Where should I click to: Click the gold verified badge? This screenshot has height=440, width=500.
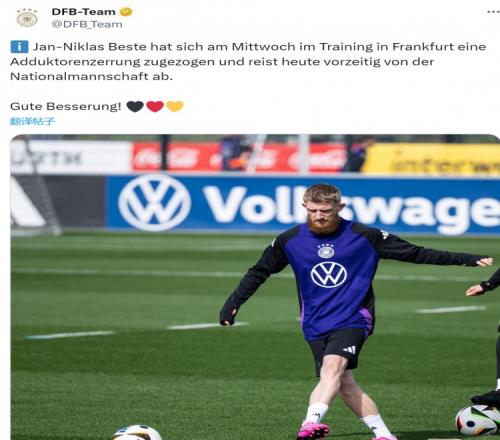[126, 12]
